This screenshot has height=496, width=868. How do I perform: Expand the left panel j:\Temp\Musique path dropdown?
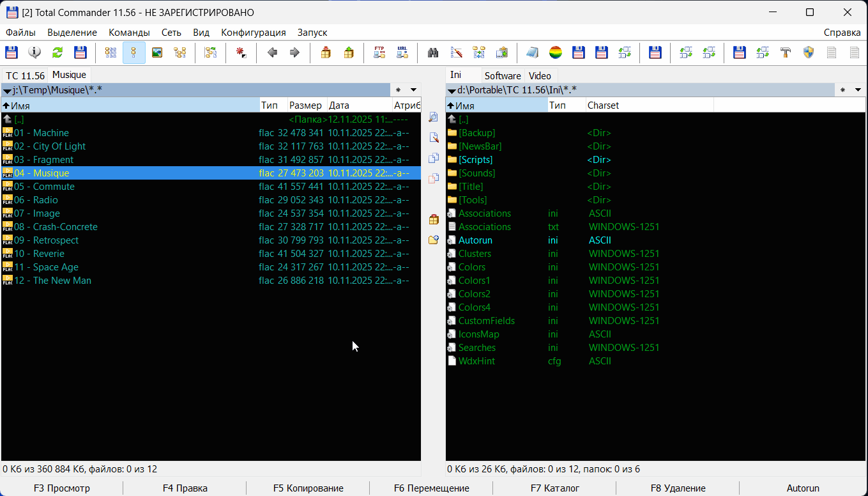click(7, 91)
